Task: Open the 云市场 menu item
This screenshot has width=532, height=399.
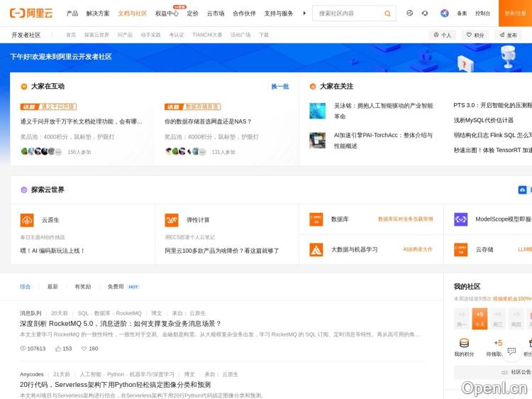Action: [x=216, y=13]
